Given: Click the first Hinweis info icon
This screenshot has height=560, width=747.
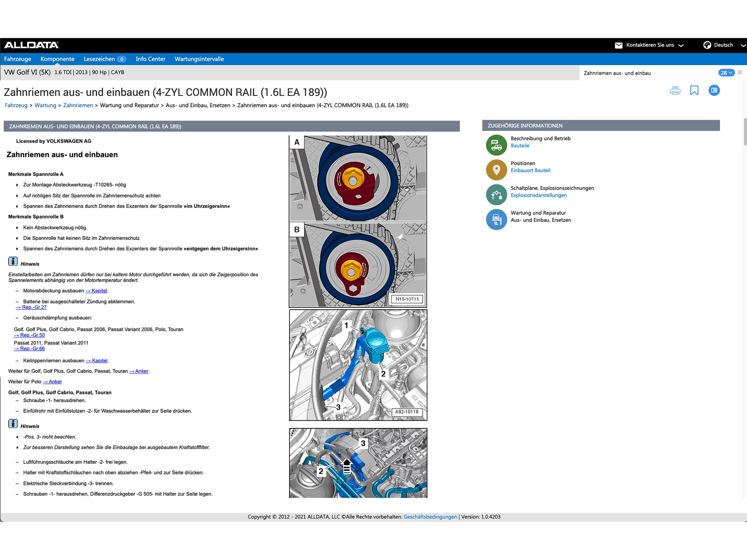Looking at the screenshot, I should pyautogui.click(x=13, y=261).
